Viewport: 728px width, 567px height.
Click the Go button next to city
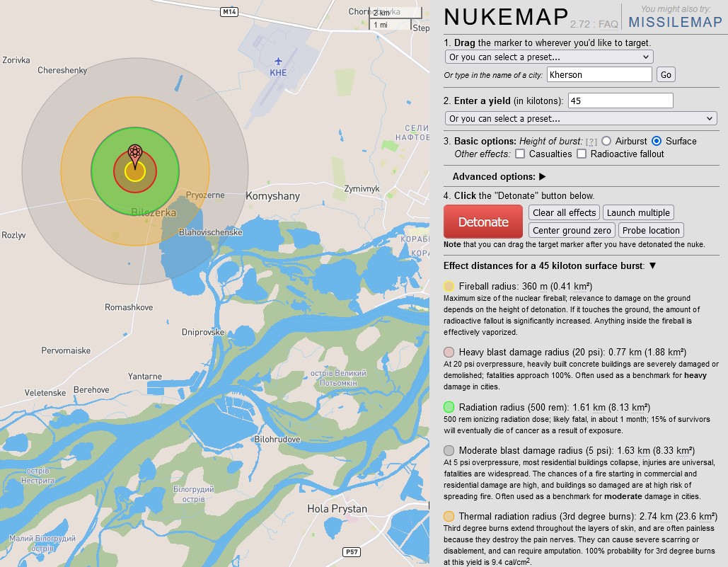(666, 75)
